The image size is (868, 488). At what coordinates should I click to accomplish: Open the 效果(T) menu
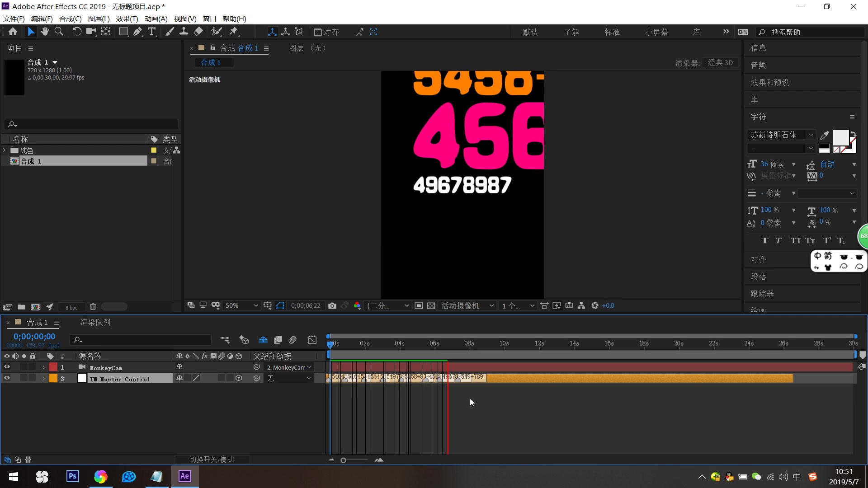click(x=127, y=19)
